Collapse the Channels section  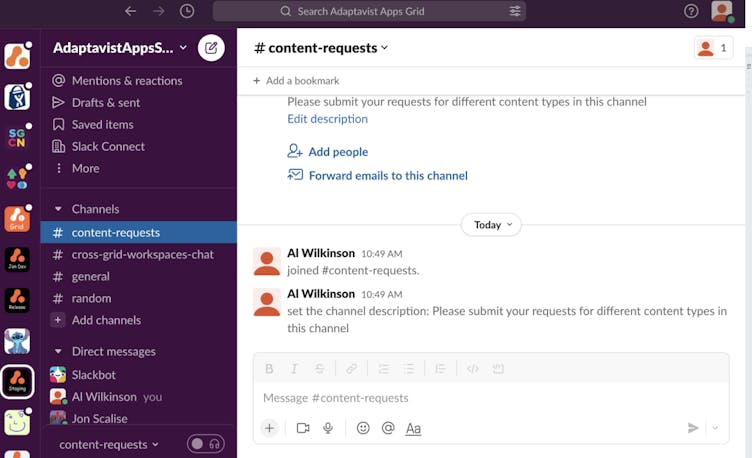point(58,209)
